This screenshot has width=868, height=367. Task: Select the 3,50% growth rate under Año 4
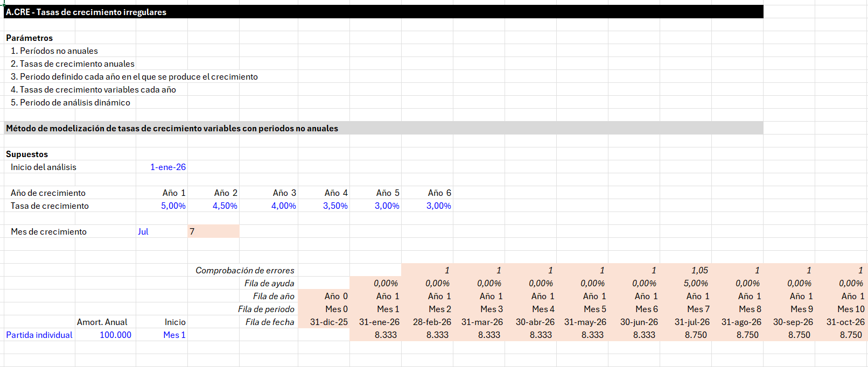[335, 206]
